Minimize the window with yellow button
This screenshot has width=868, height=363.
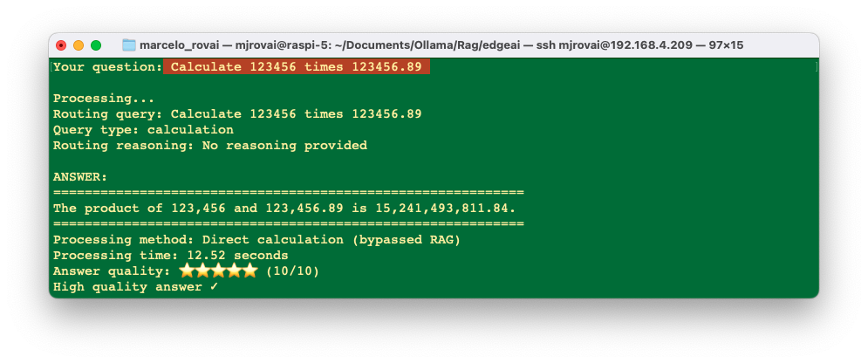(x=78, y=45)
